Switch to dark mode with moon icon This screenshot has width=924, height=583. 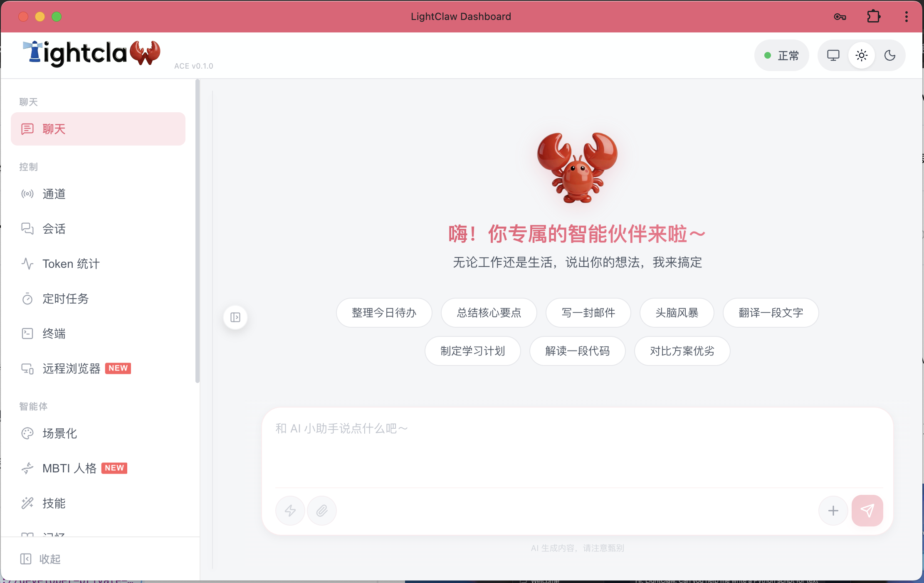pos(890,55)
